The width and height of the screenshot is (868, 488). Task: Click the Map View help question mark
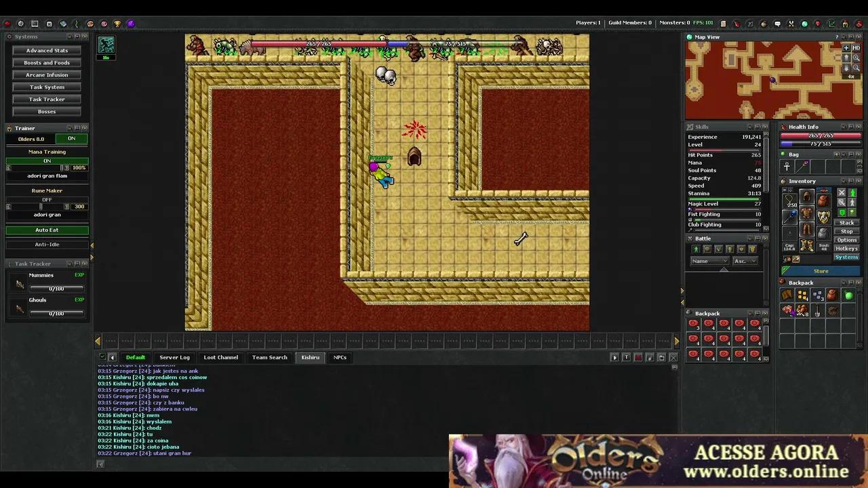pyautogui.click(x=837, y=37)
